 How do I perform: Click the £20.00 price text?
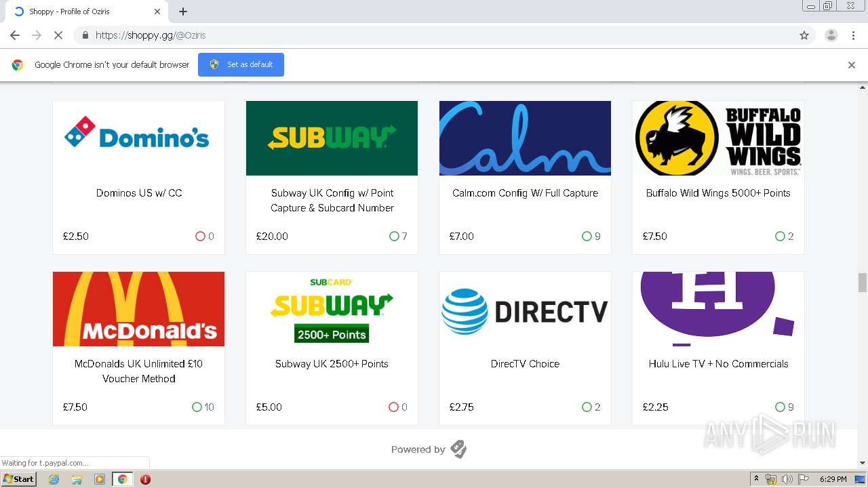point(272,237)
